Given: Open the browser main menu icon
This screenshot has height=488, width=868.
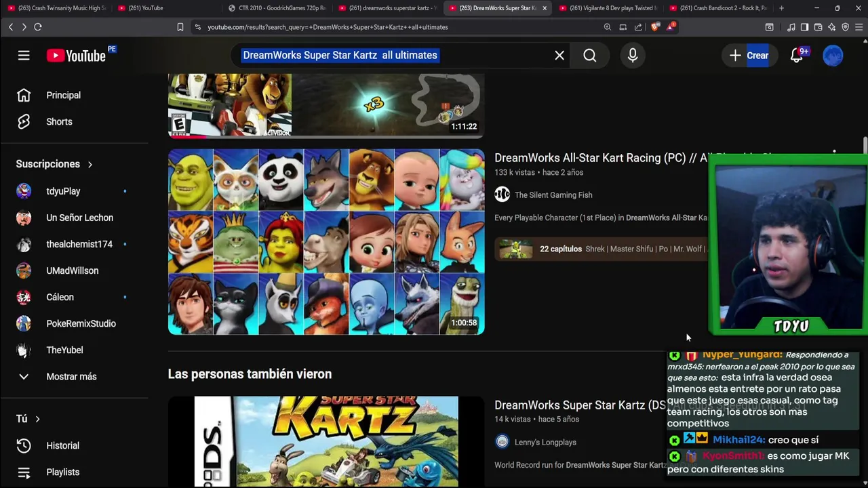Looking at the screenshot, I should 859,27.
